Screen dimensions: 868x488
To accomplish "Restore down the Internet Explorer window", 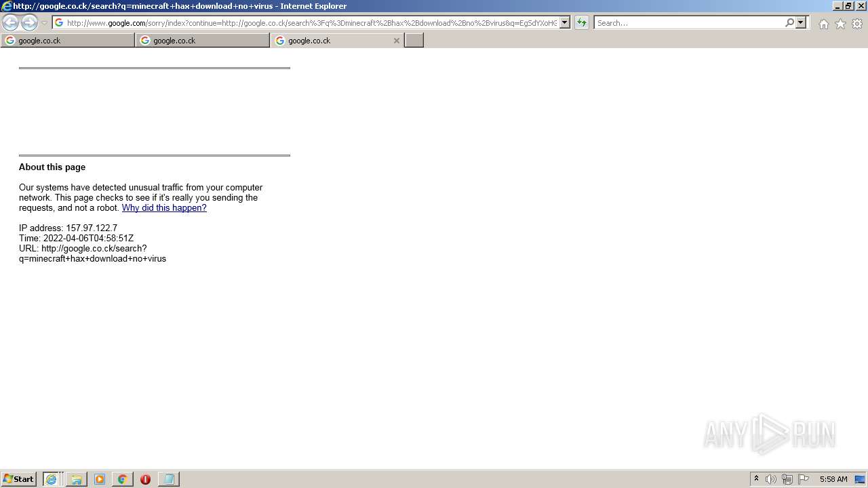I will point(848,6).
